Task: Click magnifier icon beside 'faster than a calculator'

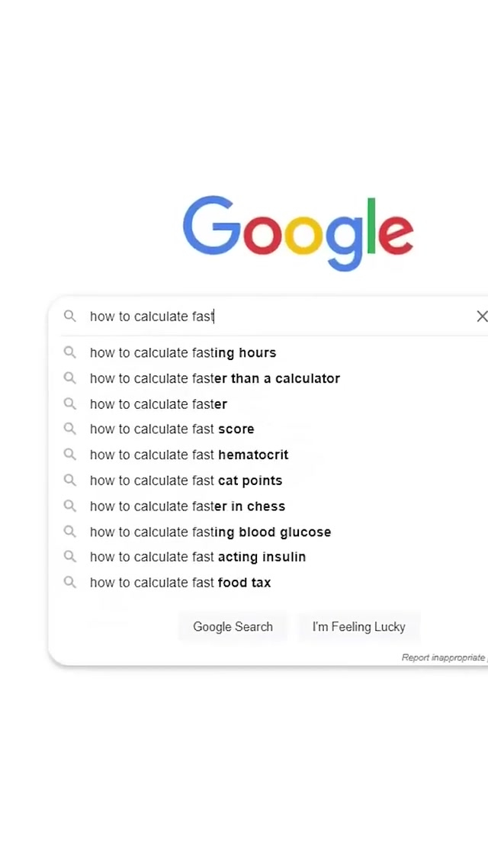Action: [70, 378]
